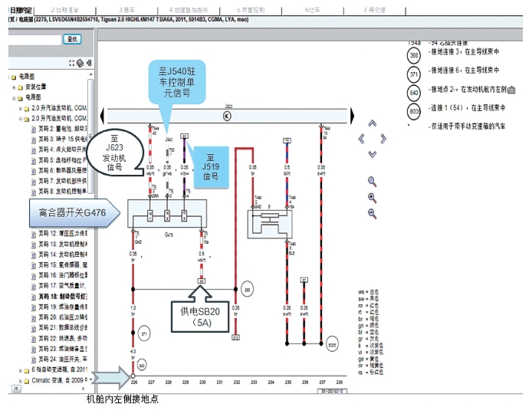This screenshot has height=414, width=532.
Task: Switch to tab 7 再处理
Action: pos(375,10)
